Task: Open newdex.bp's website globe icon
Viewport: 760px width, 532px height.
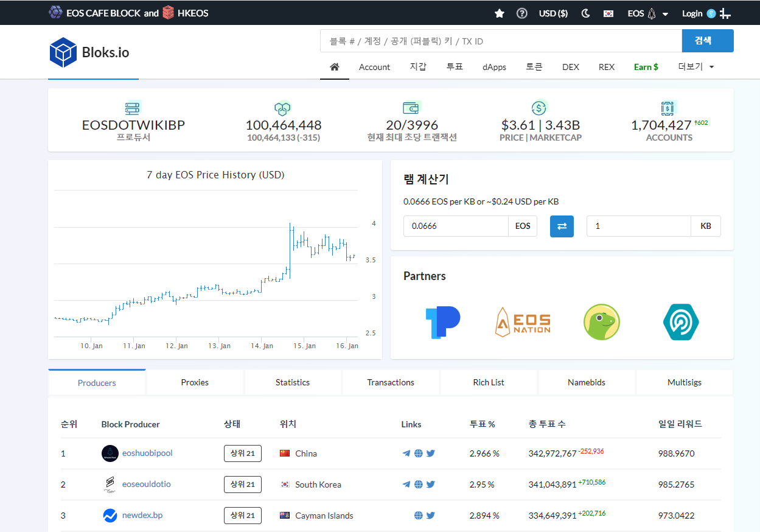Action: click(419, 515)
